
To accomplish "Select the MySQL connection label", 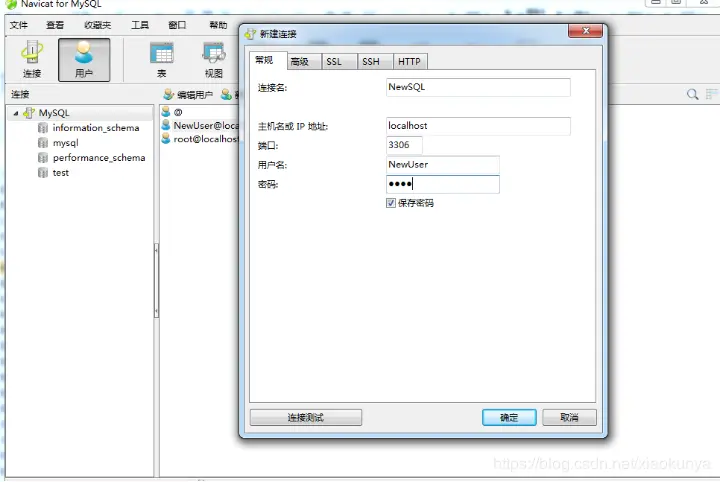I will pos(54,113).
